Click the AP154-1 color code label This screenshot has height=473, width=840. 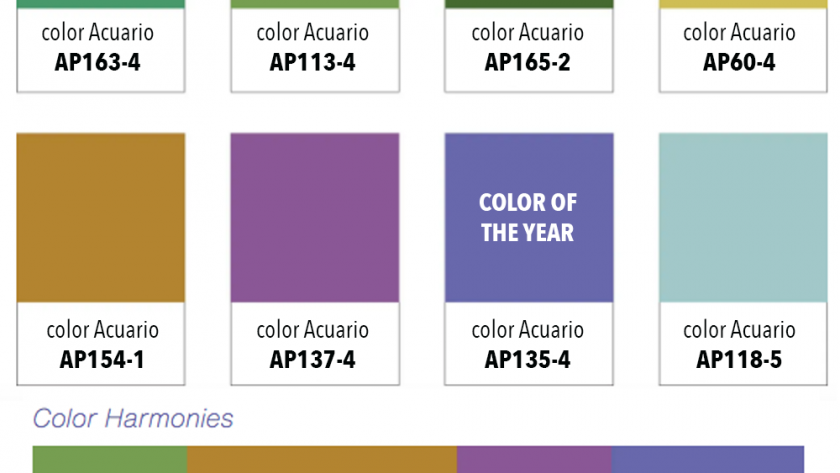[102, 360]
